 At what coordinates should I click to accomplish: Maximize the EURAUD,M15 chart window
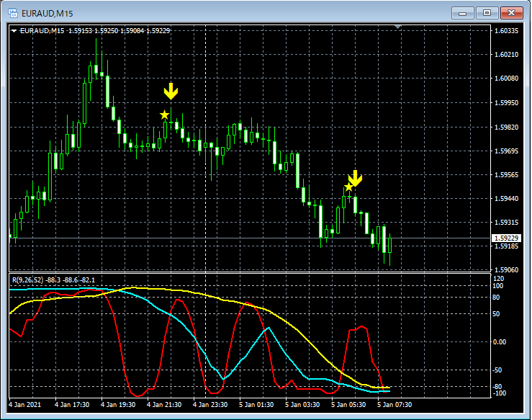click(x=487, y=12)
